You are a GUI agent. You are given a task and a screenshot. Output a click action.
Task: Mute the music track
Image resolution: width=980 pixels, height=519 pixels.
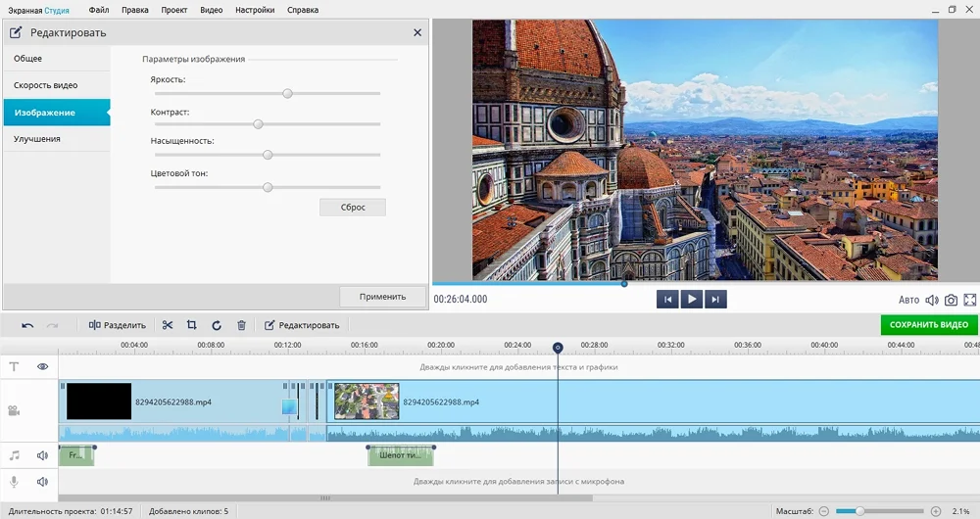coord(43,455)
